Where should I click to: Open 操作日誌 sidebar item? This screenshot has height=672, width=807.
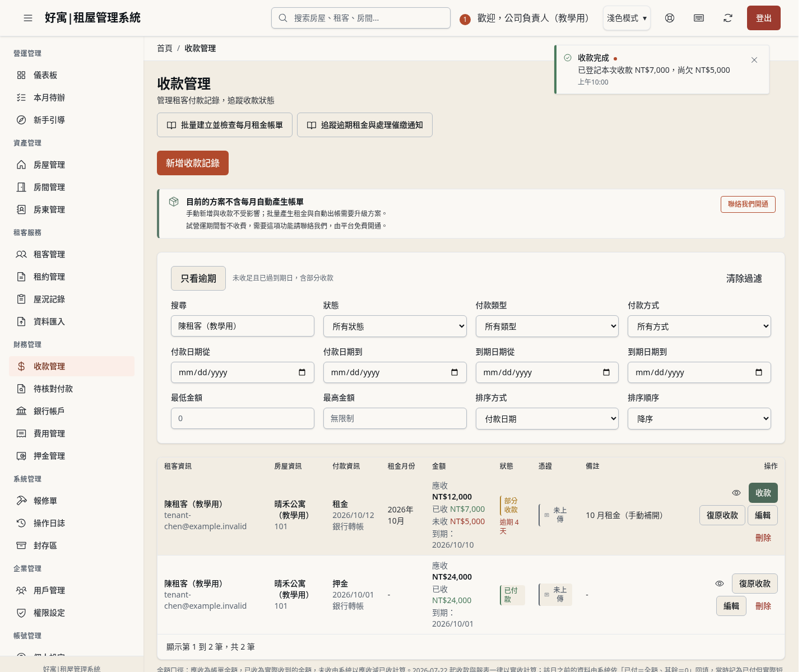coord(72,523)
